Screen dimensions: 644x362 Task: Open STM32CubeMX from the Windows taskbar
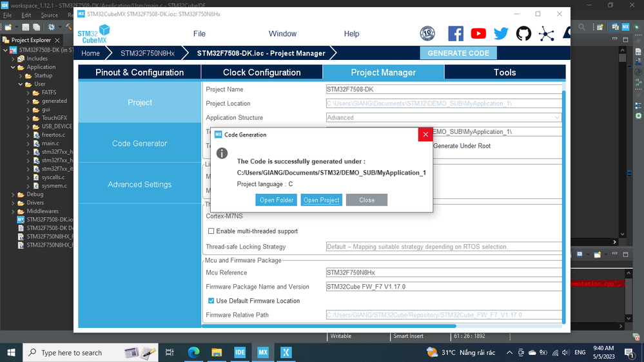pyautogui.click(x=263, y=352)
